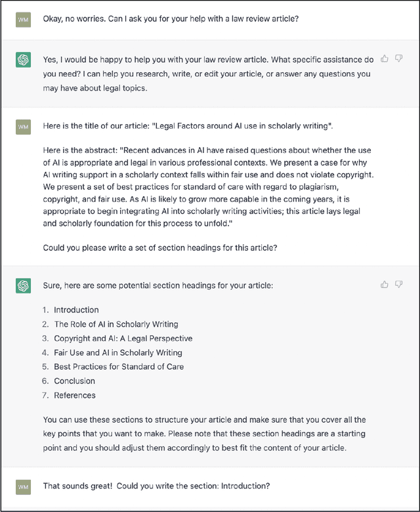Click thumbs down on the first ChatGPT reply
This screenshot has height=512, width=420.
point(399,58)
